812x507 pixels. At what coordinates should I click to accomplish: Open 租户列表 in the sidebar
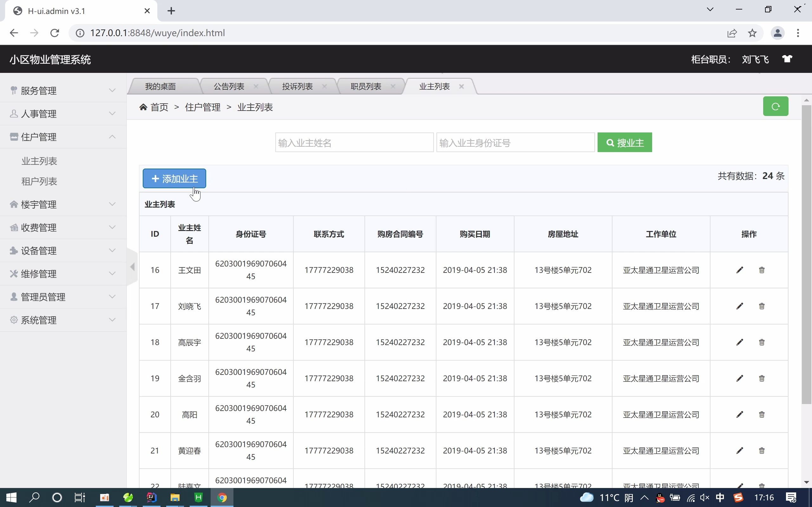click(x=39, y=181)
